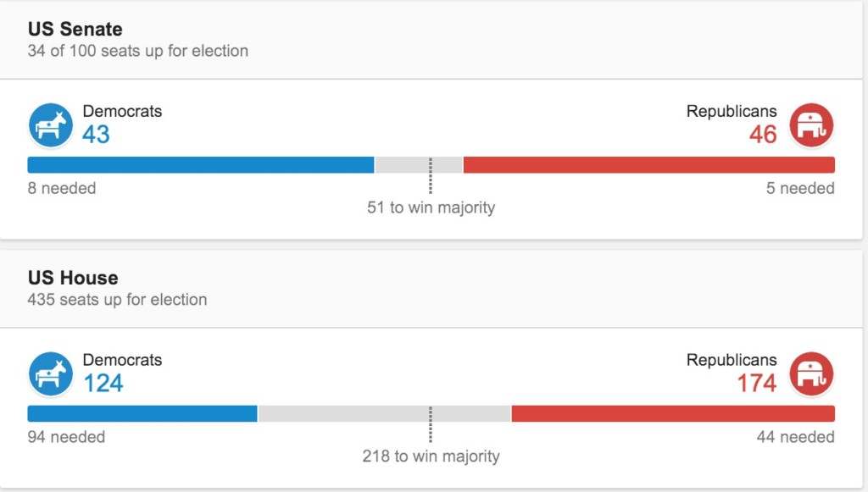Viewport: 868px width, 492px height.
Task: Click the '51 to win majority' label
Action: click(431, 207)
